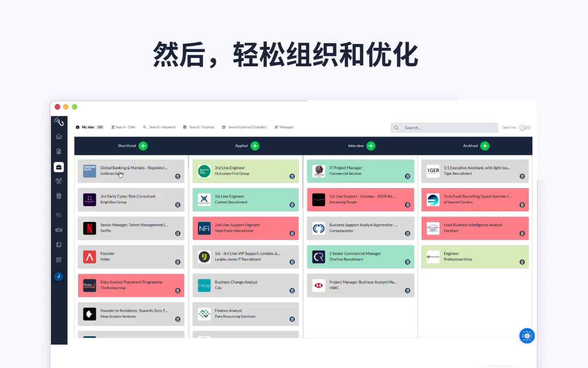This screenshot has height=368, width=588.
Task: Switch to Search External [LinkedIn] tab
Action: coord(244,127)
